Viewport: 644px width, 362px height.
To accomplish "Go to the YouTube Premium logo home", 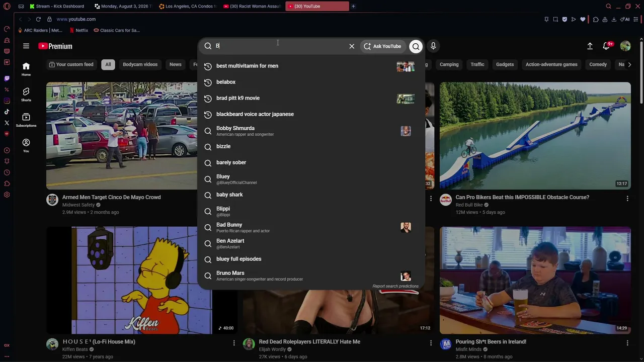I will click(x=55, y=46).
